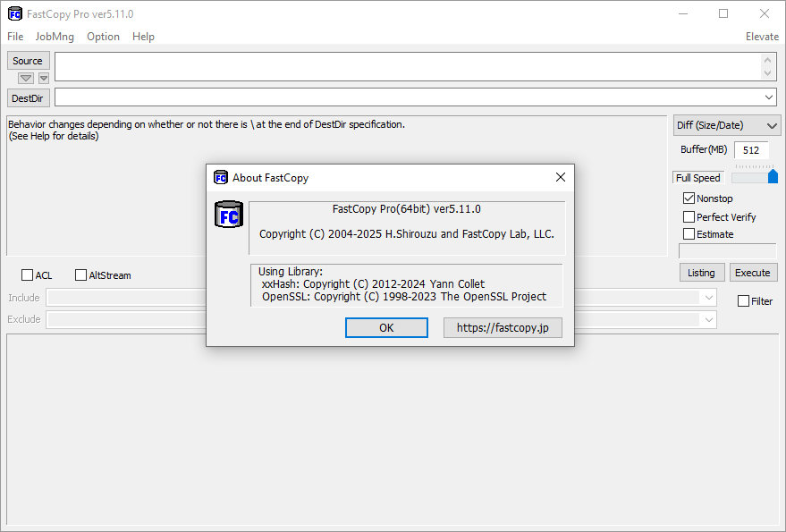Close the About FastCopy dialog with X
Viewport: 786px width, 532px height.
[561, 177]
